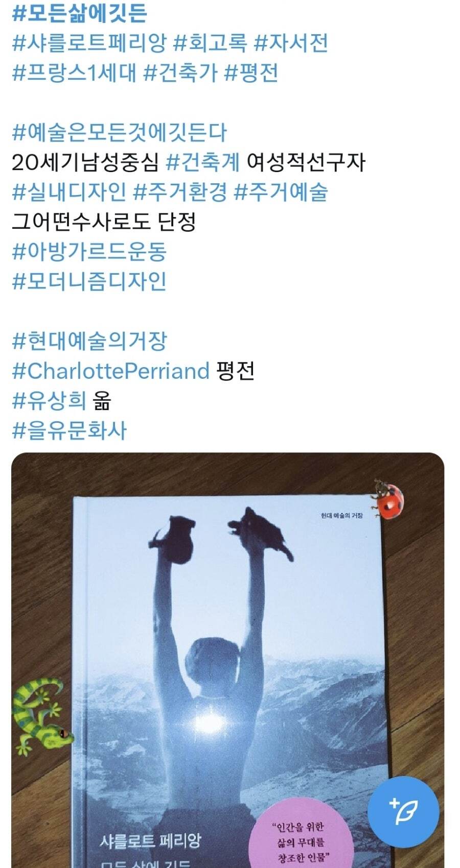The height and width of the screenshot is (868, 460).
Task: Tap hashtag #현대예술의거장
Action: click(x=89, y=341)
